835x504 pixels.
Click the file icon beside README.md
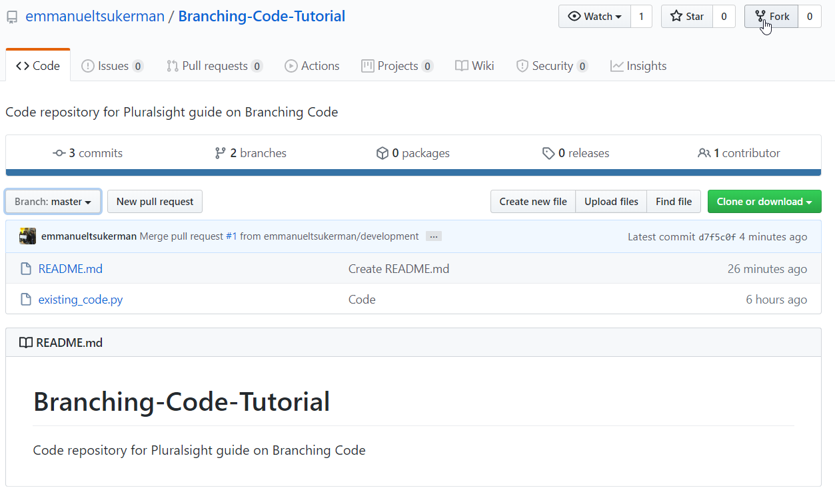click(26, 269)
